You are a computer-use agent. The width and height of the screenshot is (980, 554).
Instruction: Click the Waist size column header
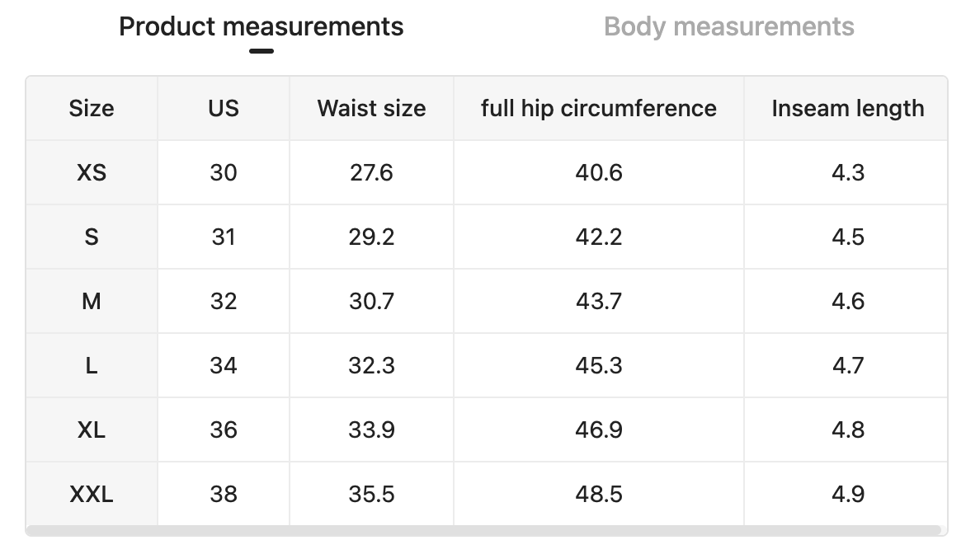tap(371, 108)
